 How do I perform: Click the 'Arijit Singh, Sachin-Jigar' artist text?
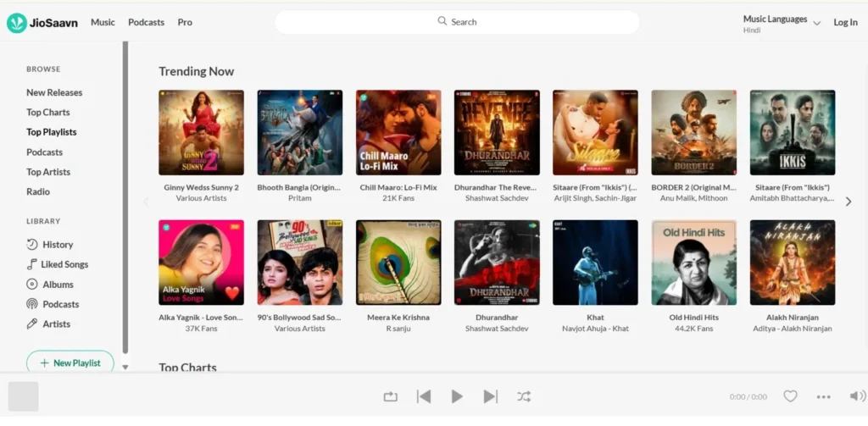tap(595, 198)
